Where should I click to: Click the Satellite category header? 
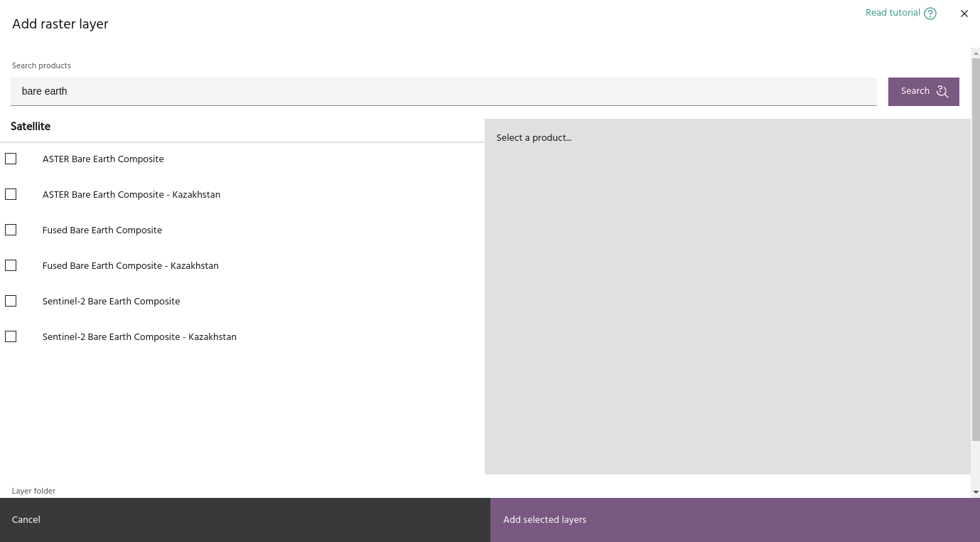click(31, 127)
